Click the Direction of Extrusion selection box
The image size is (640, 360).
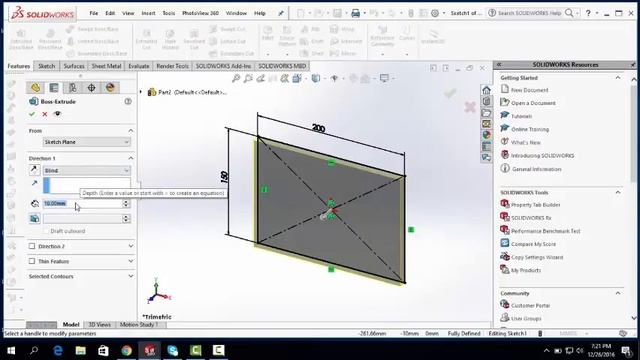(87, 185)
